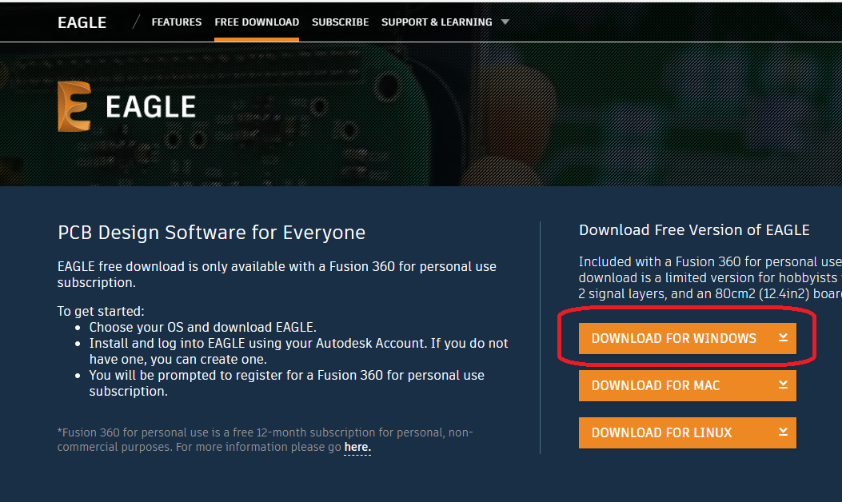Viewport: 842px width, 502px height.
Task: Expand the SUPPORT & LEARNING dropdown arrow
Action: click(x=505, y=22)
